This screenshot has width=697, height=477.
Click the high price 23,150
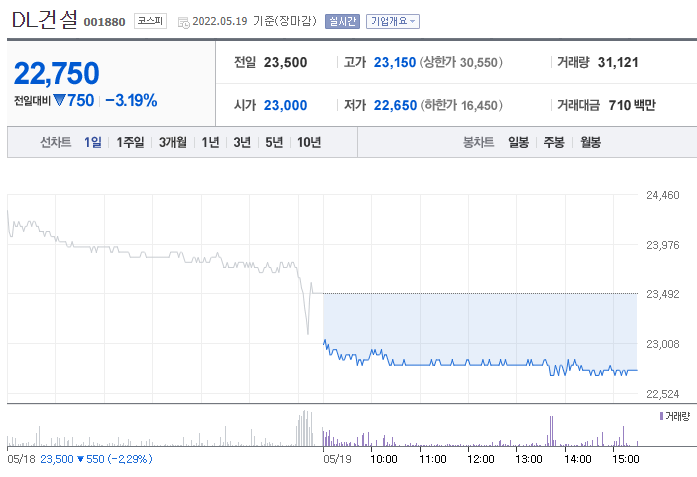coord(395,62)
